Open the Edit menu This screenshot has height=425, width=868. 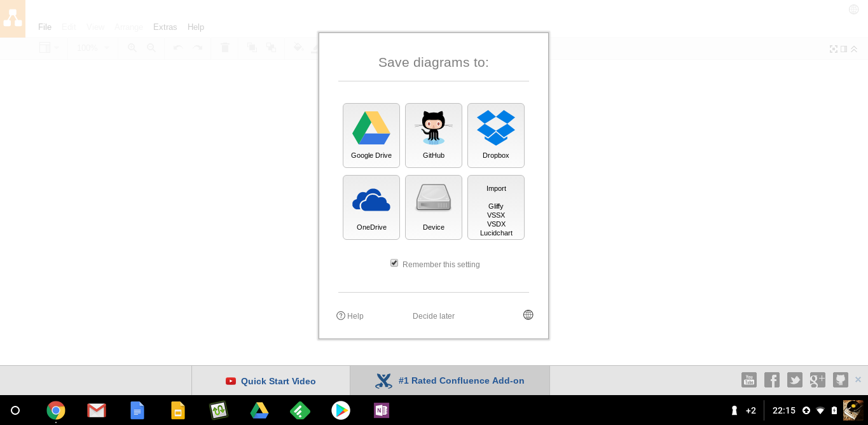[x=69, y=27]
